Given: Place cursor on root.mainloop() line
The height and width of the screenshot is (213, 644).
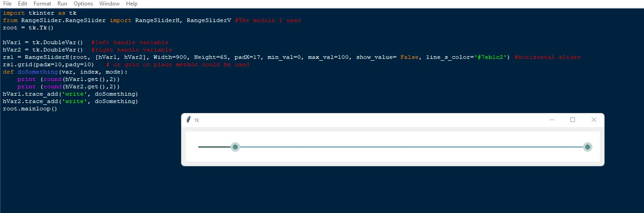Looking at the screenshot, I should click(30, 109).
